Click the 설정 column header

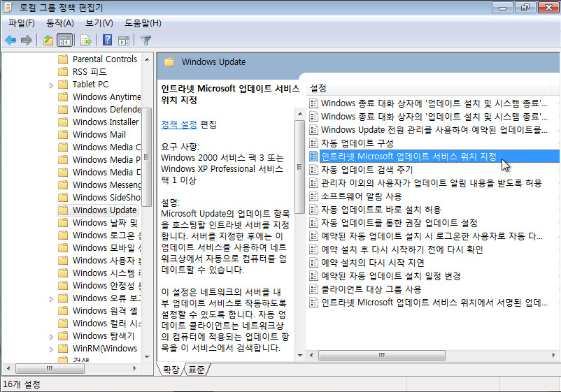tap(318, 88)
